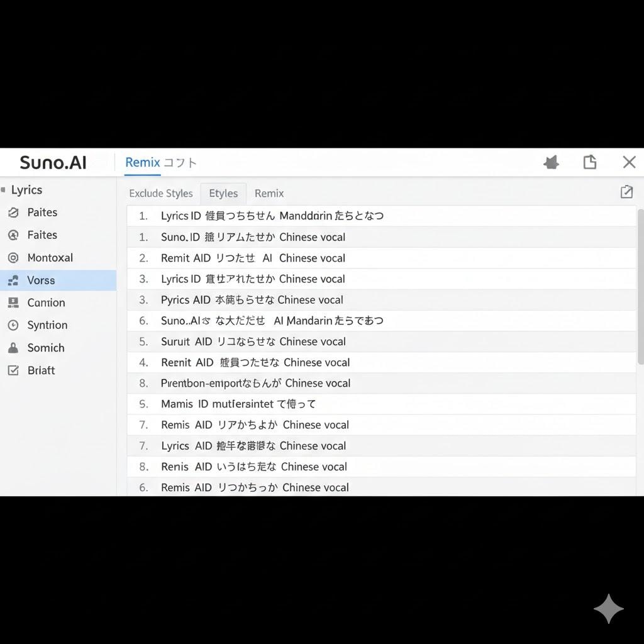This screenshot has width=644, height=644.
Task: Click the star icon in the header
Action: click(x=551, y=162)
